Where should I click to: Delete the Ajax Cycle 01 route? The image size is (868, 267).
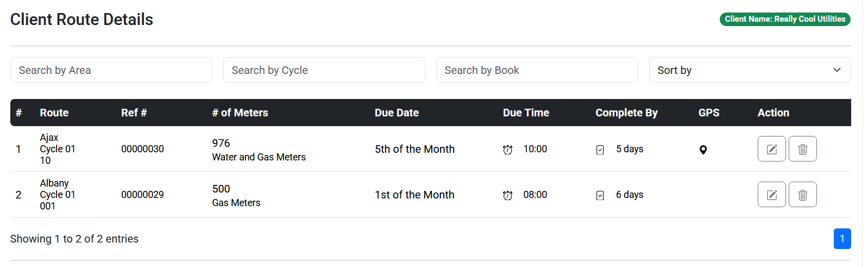coord(802,149)
